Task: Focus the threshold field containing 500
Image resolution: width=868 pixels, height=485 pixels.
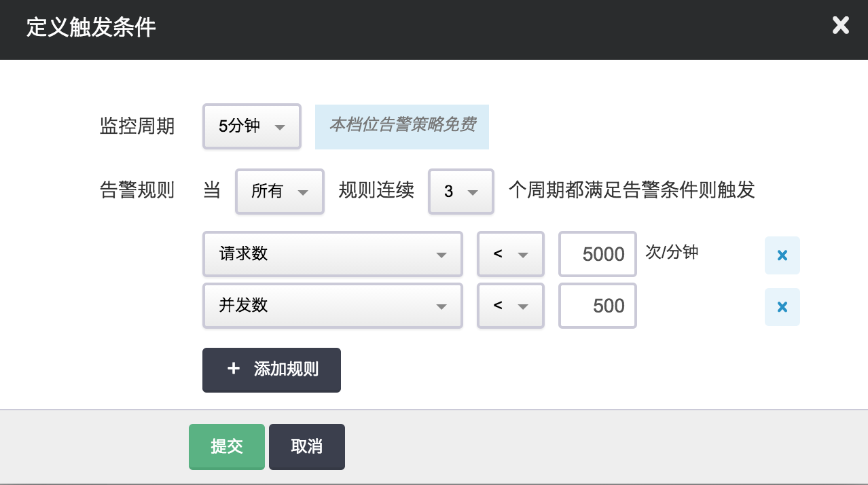Action: pyautogui.click(x=597, y=306)
